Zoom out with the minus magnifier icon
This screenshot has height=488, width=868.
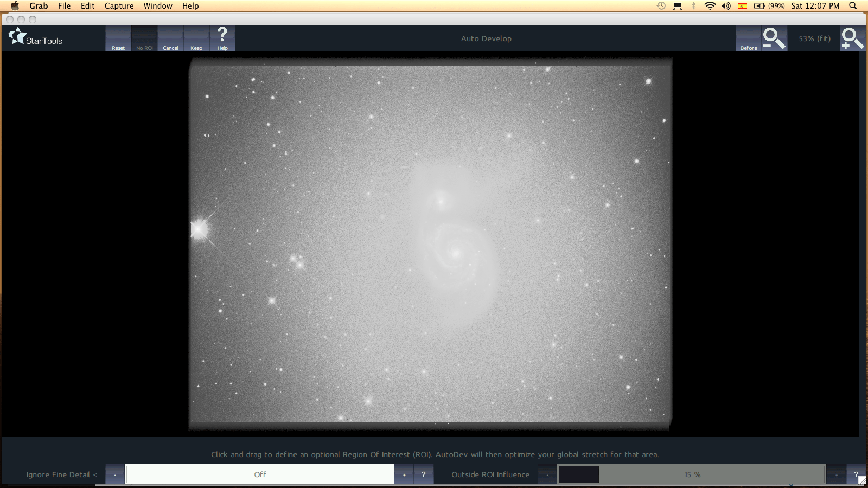point(774,38)
